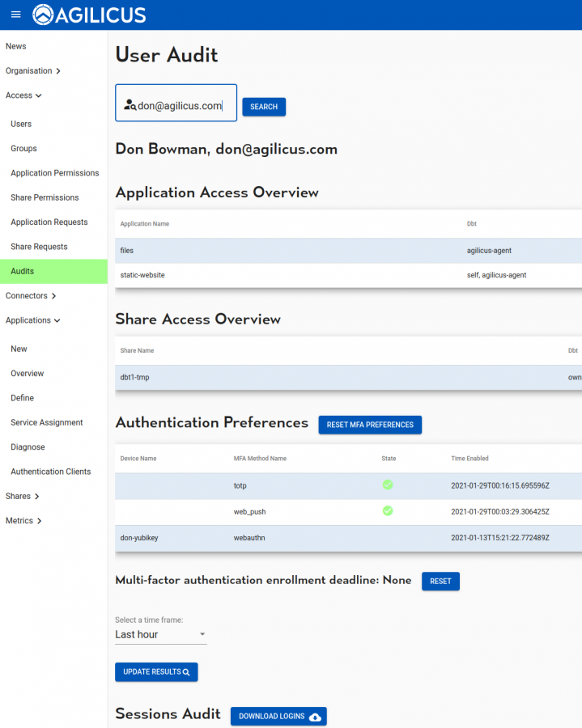Screen dimensions: 582x728
Task: Click the Search button
Action: pos(263,107)
